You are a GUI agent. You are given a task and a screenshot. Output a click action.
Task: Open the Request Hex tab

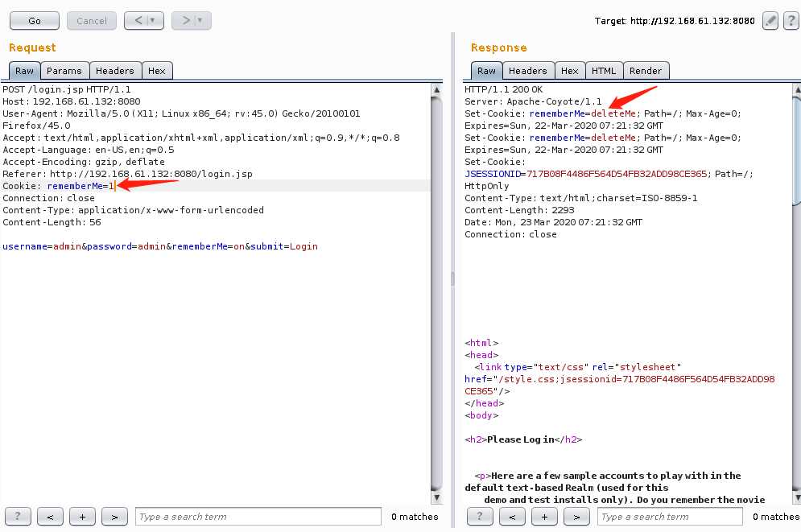click(157, 71)
